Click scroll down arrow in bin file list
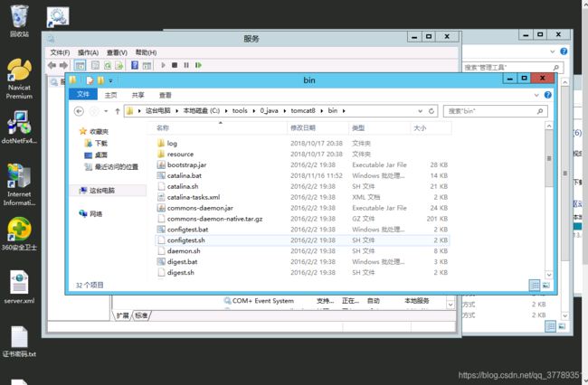 point(549,275)
